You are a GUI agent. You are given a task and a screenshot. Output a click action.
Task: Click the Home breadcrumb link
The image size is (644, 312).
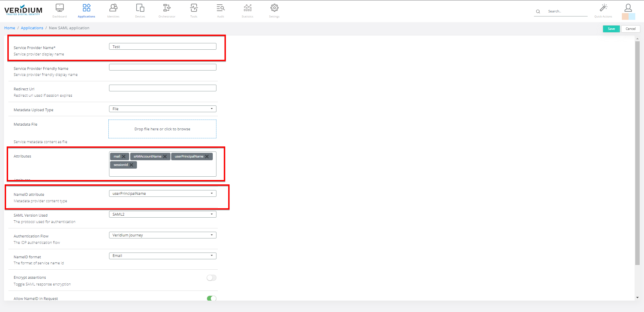10,28
